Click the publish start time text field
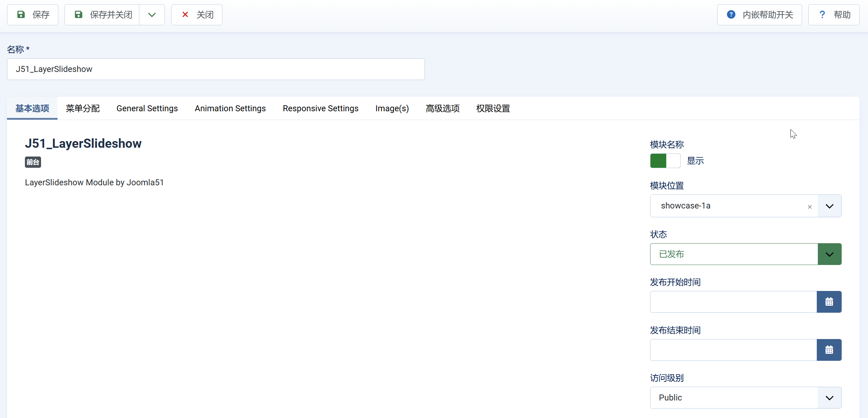Viewport: 868px width, 418px height. 733,302
